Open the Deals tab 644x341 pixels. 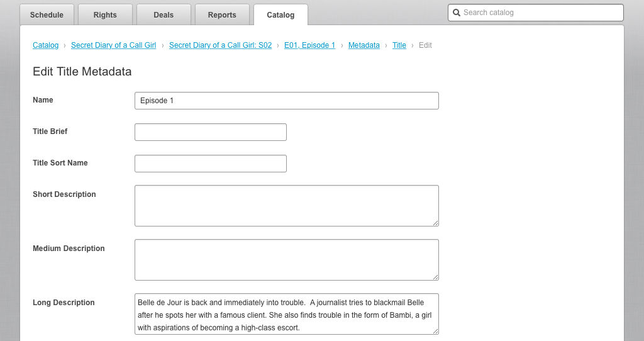(x=164, y=15)
